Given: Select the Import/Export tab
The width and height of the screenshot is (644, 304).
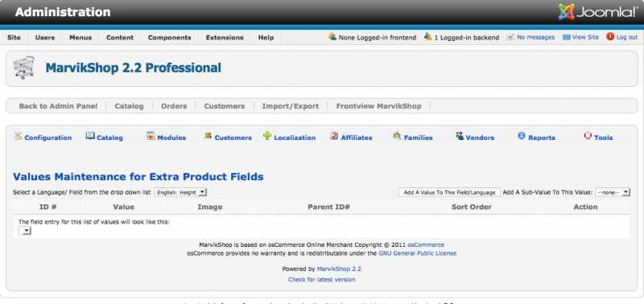Looking at the screenshot, I should [291, 106].
